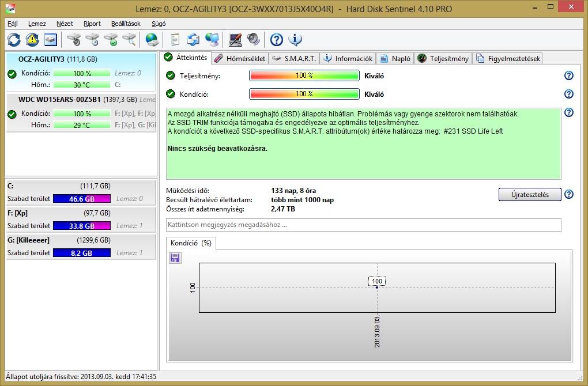This screenshot has width=588, height=386.
Task: Click the help icon beside Teljesítmény bar
Action: [569, 75]
